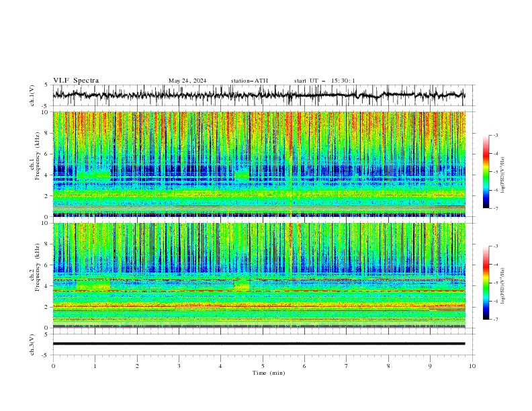This screenshot has height=411, width=532.
Task: Click the ch.2 color bar log(PSD) label
Action: click(504, 286)
